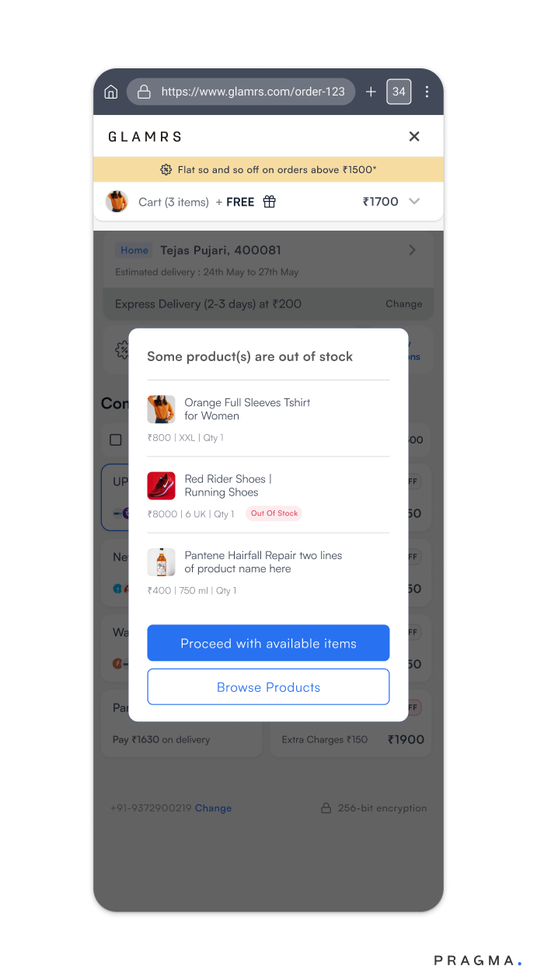This screenshot has width=537, height=980.
Task: Click the Browse Products button
Action: (x=268, y=687)
